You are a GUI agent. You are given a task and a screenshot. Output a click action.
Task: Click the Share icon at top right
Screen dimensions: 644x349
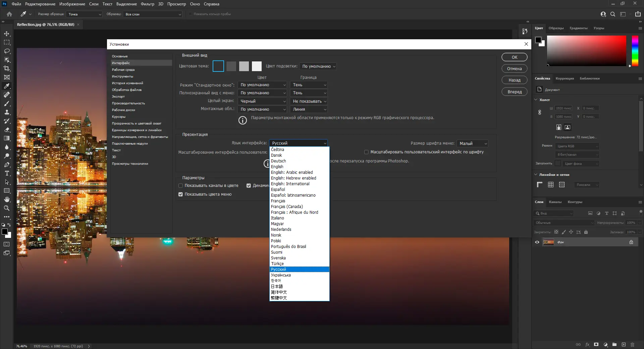(x=638, y=14)
